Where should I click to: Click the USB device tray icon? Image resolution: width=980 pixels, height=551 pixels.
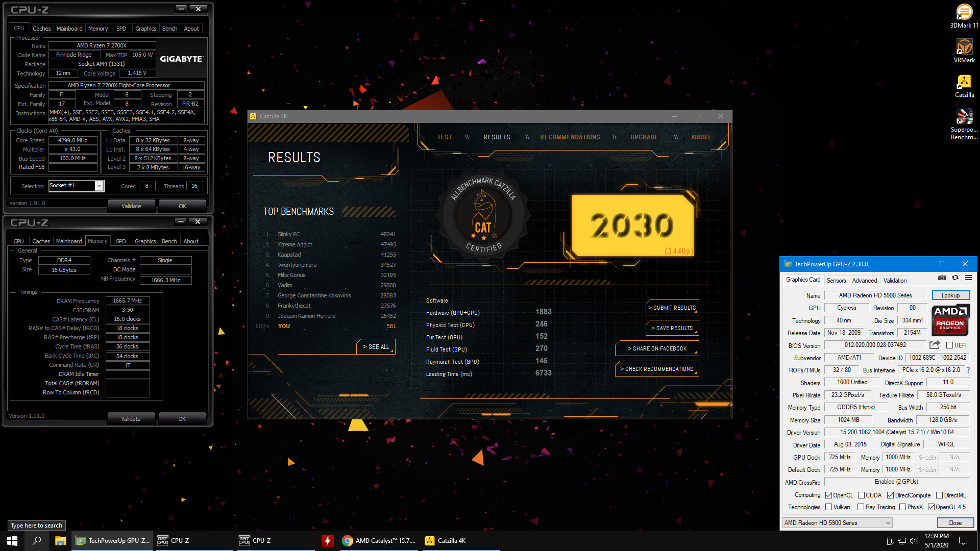pyautogui.click(x=889, y=541)
